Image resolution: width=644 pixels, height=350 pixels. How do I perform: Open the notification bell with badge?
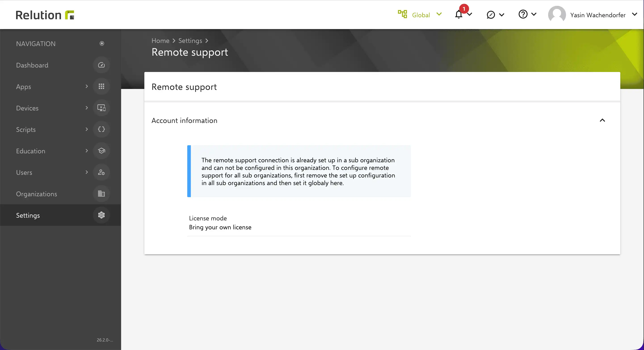point(459,15)
